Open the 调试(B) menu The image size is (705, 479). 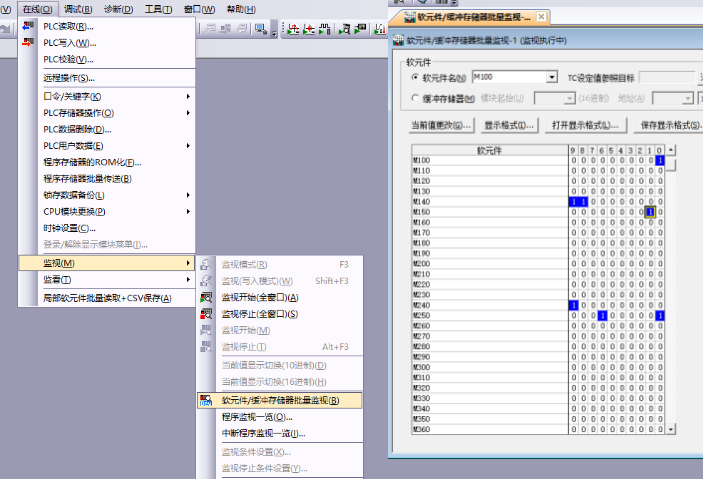[x=78, y=9]
